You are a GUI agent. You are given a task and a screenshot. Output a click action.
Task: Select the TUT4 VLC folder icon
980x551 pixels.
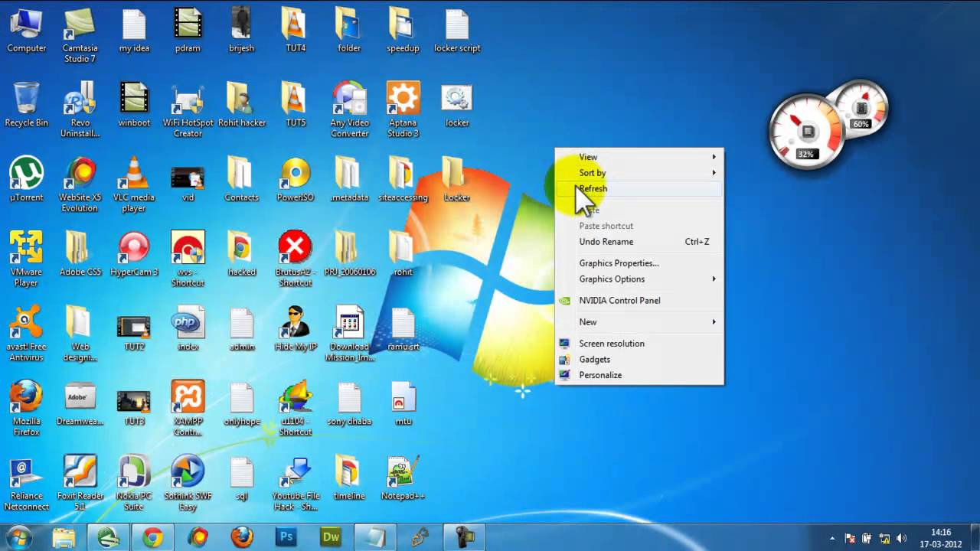click(x=295, y=31)
